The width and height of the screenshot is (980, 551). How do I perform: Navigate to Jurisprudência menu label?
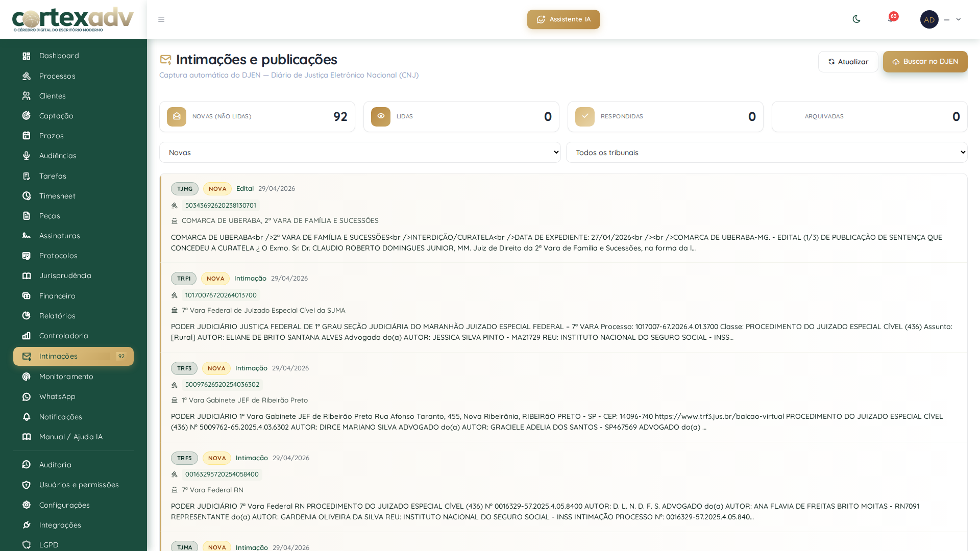[65, 275]
